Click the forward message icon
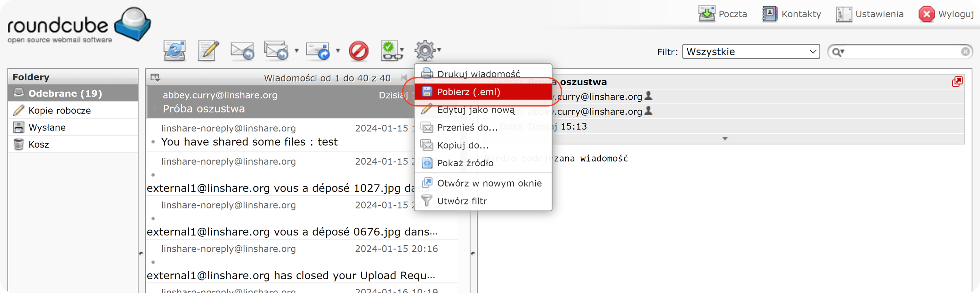The width and height of the screenshot is (980, 293). pyautogui.click(x=318, y=51)
